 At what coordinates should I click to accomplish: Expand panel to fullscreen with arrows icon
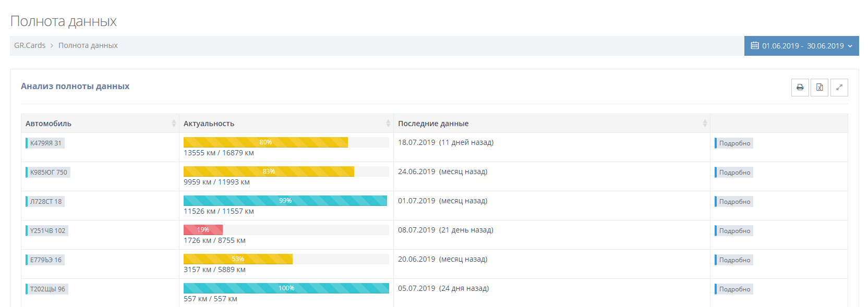coord(839,88)
